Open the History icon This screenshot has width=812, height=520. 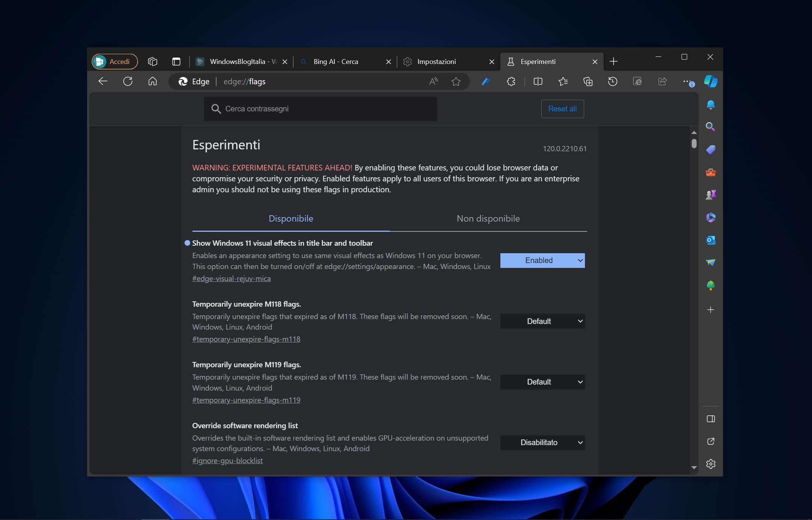613,81
